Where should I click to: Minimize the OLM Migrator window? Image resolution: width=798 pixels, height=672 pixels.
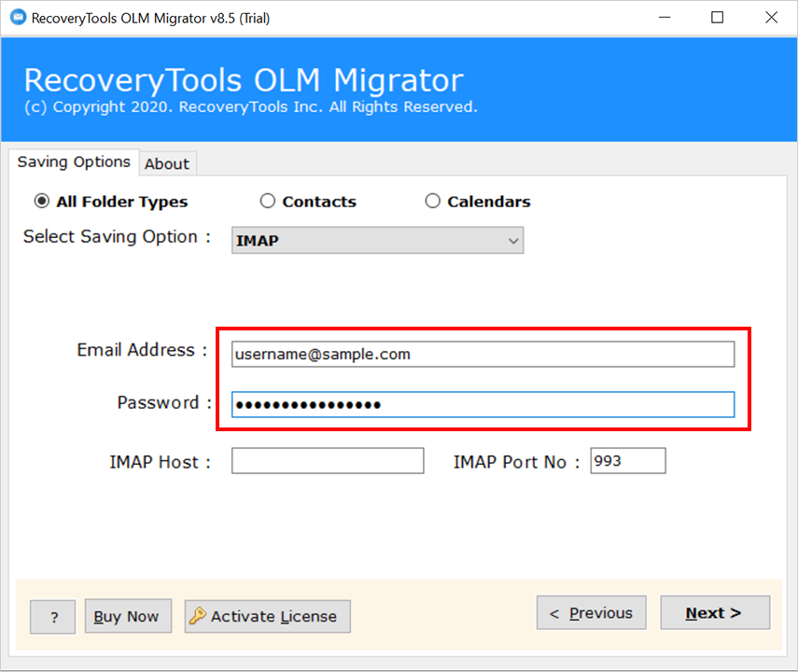pyautogui.click(x=665, y=18)
